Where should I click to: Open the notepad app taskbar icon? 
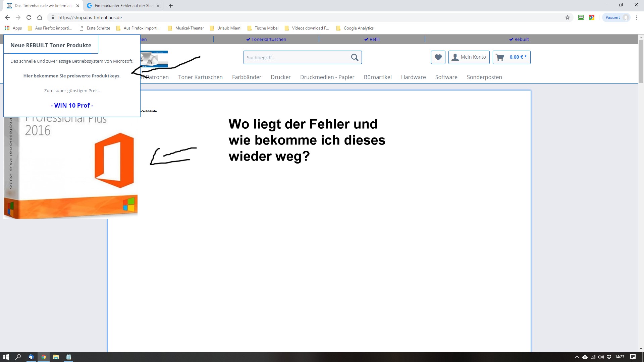point(68,357)
